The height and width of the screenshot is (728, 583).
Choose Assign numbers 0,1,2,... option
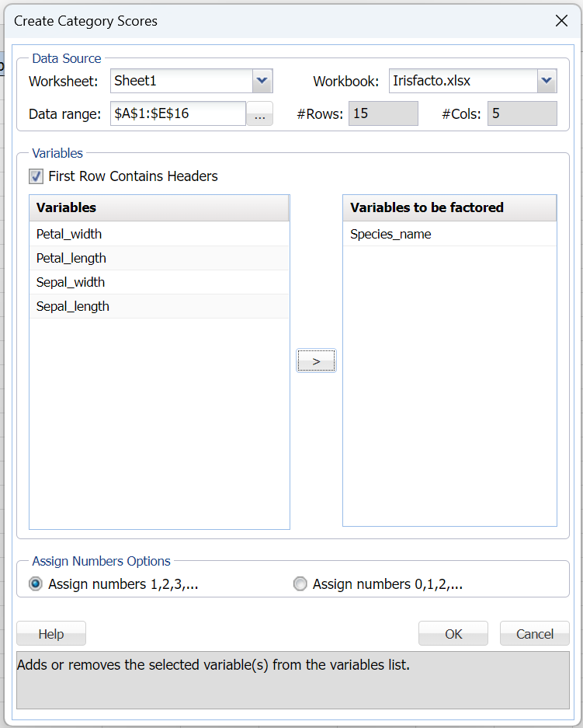300,584
